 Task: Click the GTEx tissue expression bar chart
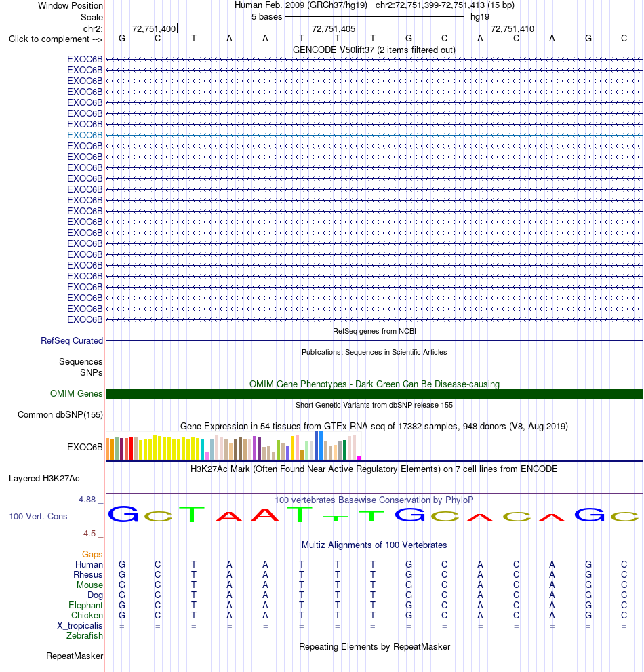coord(233,446)
